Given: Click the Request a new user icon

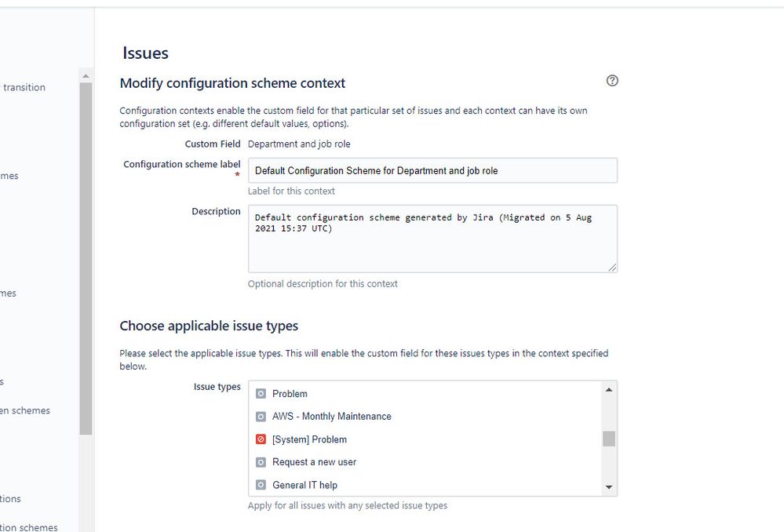Looking at the screenshot, I should (x=261, y=462).
